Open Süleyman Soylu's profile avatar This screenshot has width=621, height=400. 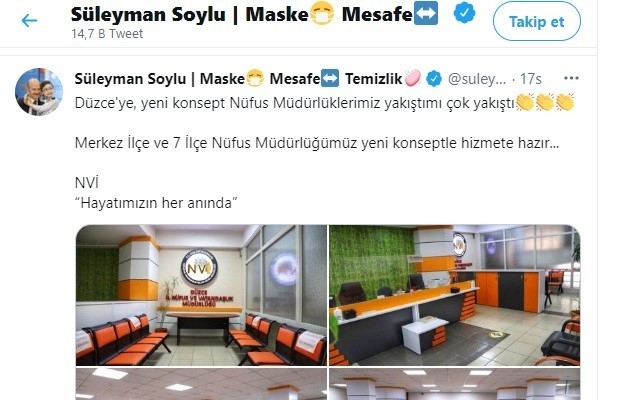(x=39, y=91)
